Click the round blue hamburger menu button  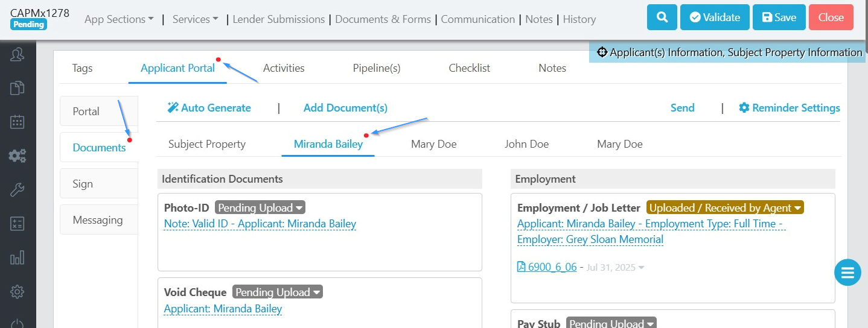[x=847, y=273]
